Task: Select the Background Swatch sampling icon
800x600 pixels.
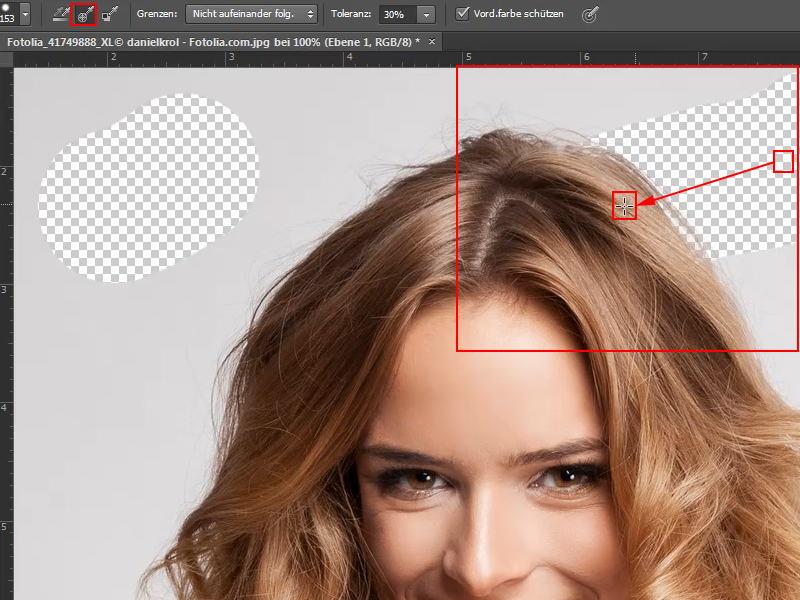Action: click(x=109, y=15)
